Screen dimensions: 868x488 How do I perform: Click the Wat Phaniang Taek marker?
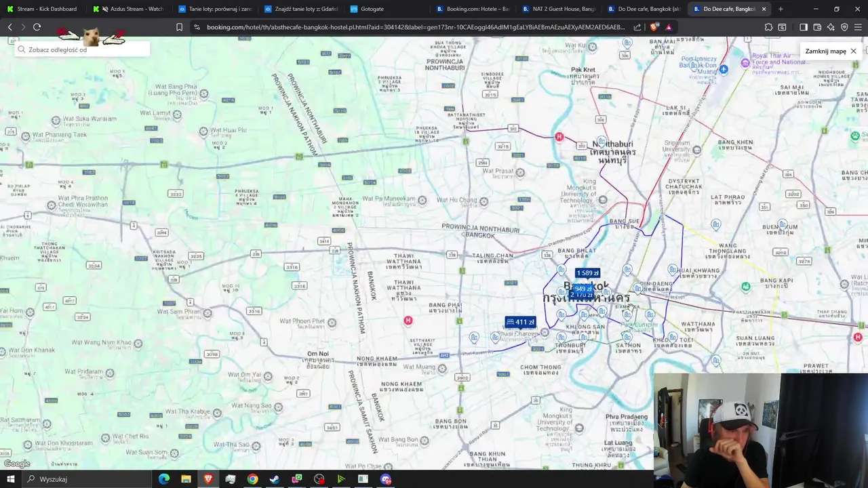pyautogui.click(x=26, y=136)
